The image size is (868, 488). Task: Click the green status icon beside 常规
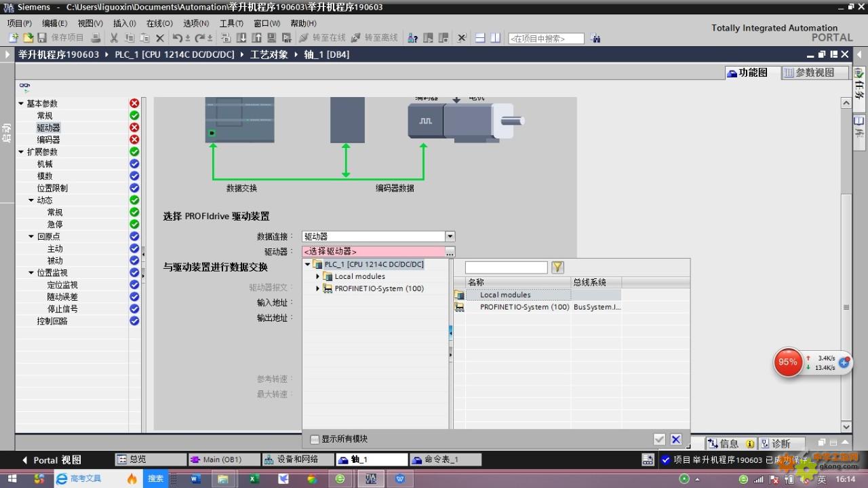point(134,115)
